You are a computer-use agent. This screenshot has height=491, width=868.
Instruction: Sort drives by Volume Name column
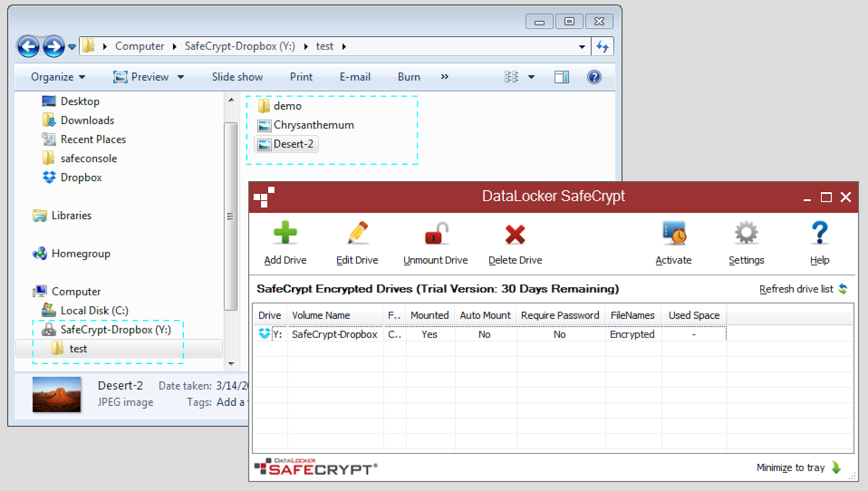[x=335, y=315]
